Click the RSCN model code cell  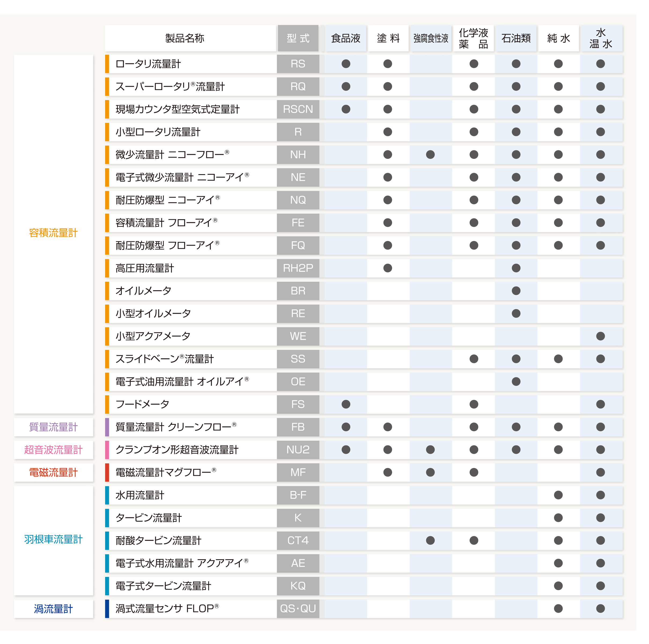[298, 109]
